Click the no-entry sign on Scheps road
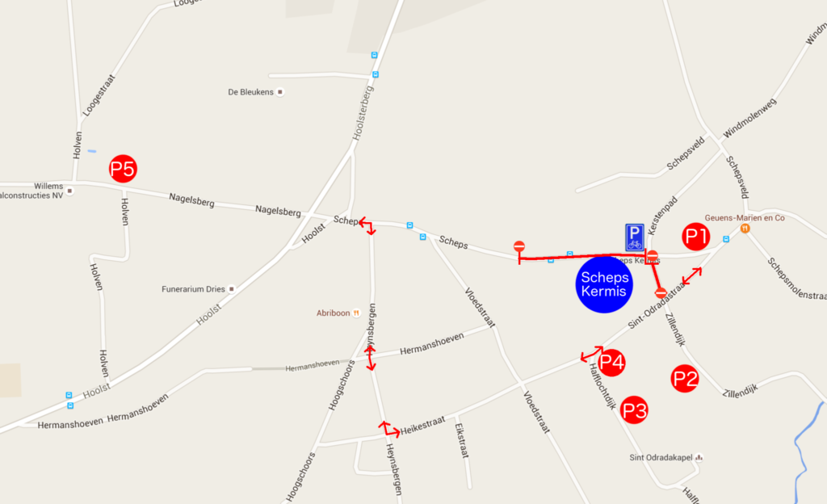 [519, 246]
